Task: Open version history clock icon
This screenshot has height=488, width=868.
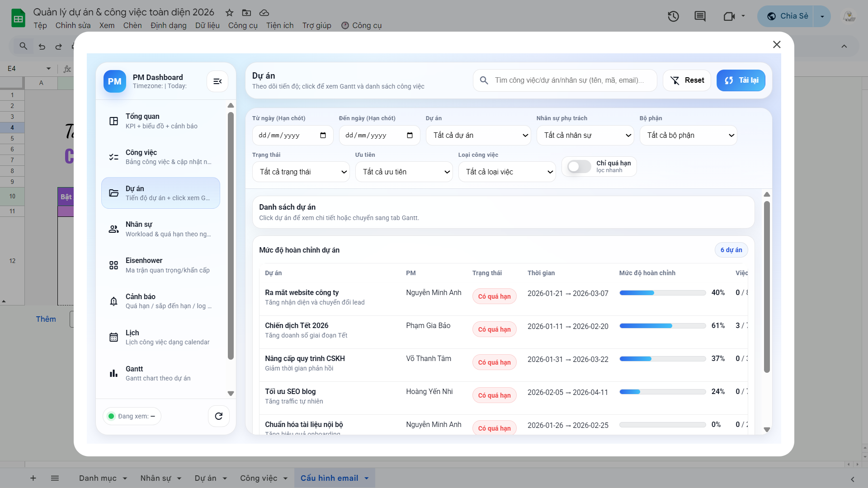Action: (x=673, y=17)
